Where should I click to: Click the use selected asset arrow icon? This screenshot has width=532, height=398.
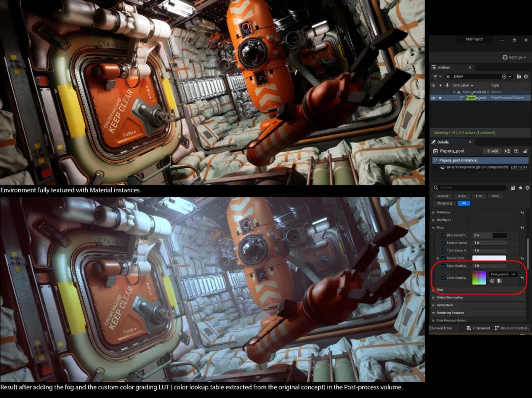point(492,281)
